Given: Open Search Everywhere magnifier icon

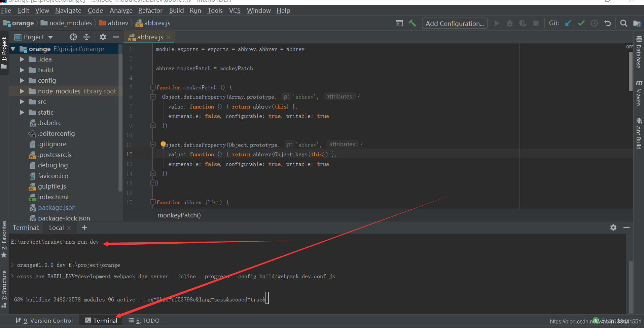Looking at the screenshot, I should pos(623,23).
